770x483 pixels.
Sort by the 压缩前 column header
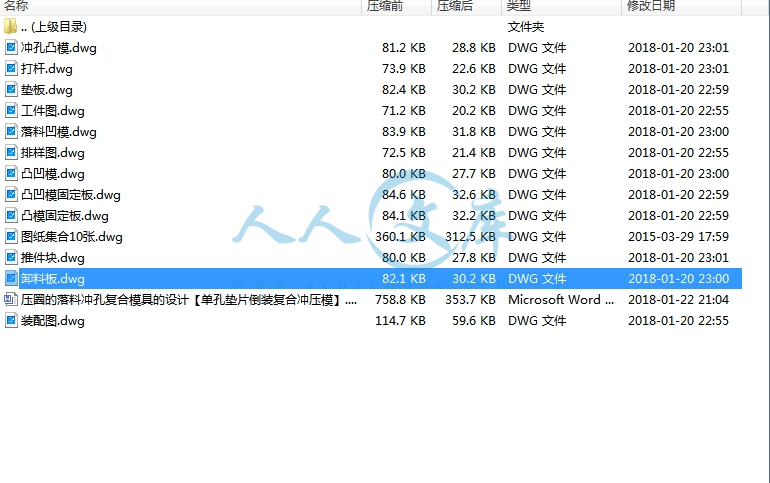(x=397, y=6)
